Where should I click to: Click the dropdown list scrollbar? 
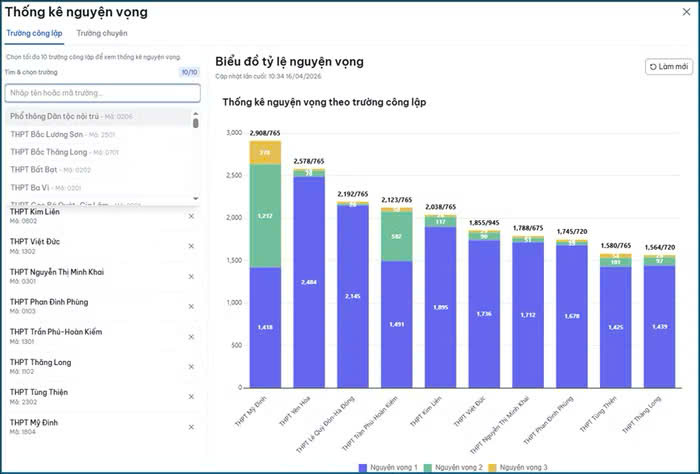[196, 122]
